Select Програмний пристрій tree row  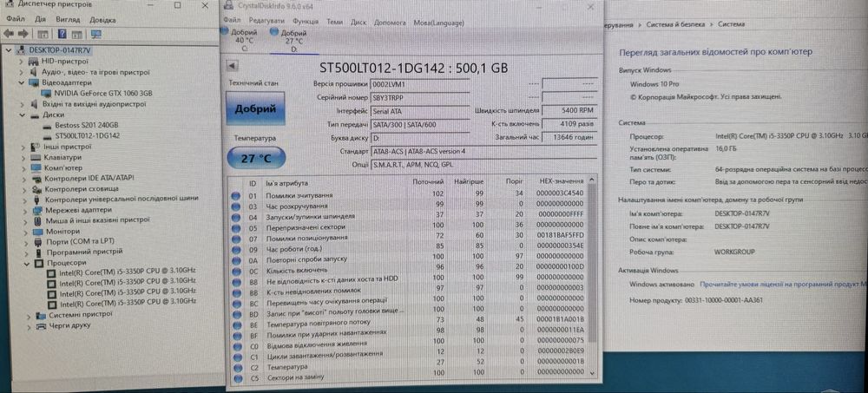tap(84, 252)
